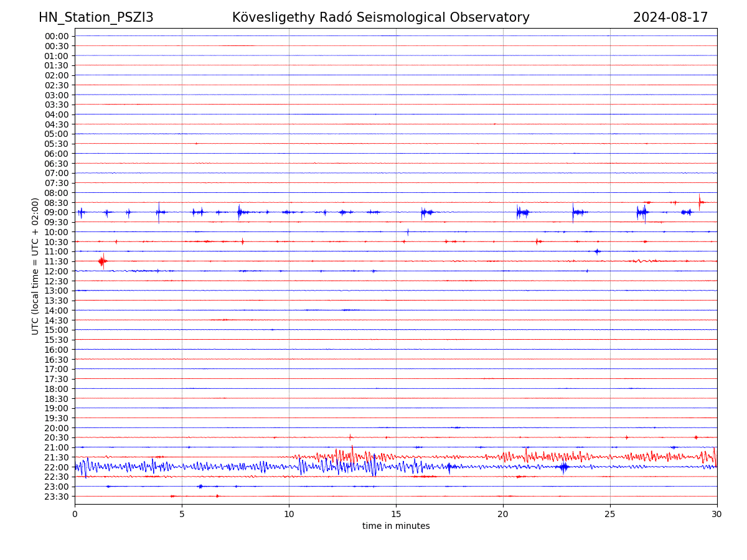Click the 18:00 row label

pyautogui.click(x=57, y=389)
